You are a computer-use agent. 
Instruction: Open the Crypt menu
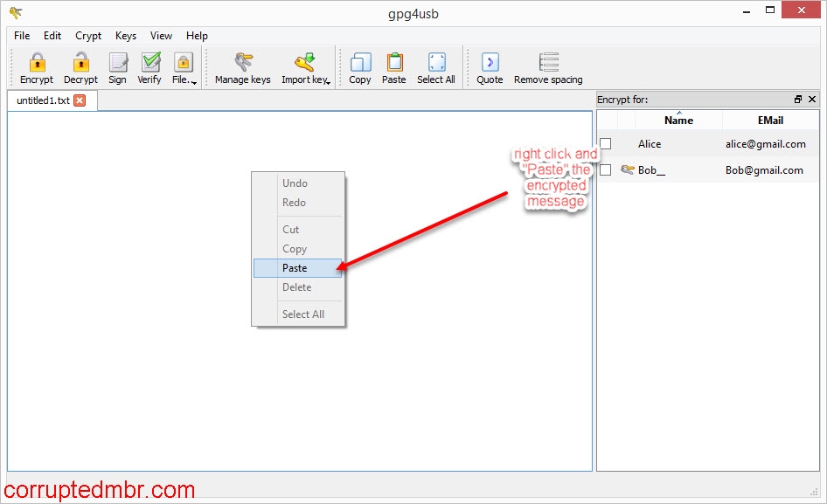[87, 36]
